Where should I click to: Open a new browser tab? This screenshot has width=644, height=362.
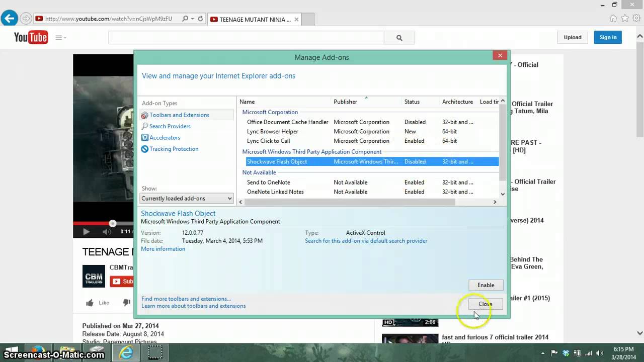[307, 20]
